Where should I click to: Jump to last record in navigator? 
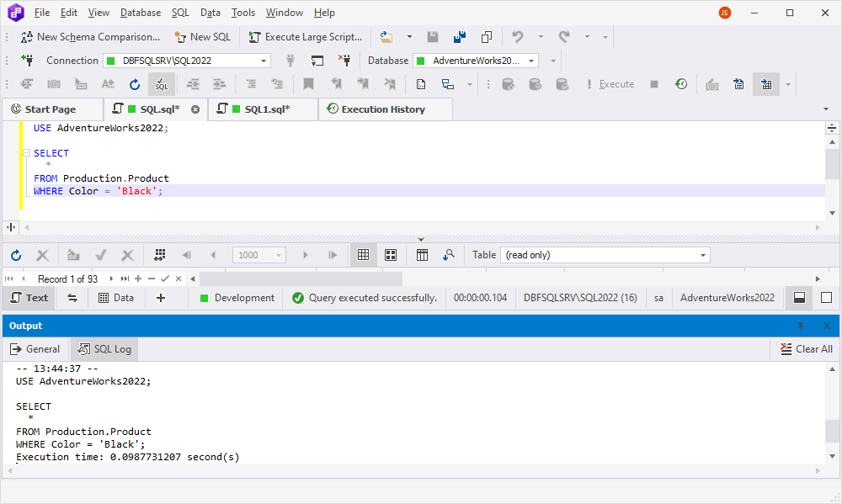(x=125, y=279)
